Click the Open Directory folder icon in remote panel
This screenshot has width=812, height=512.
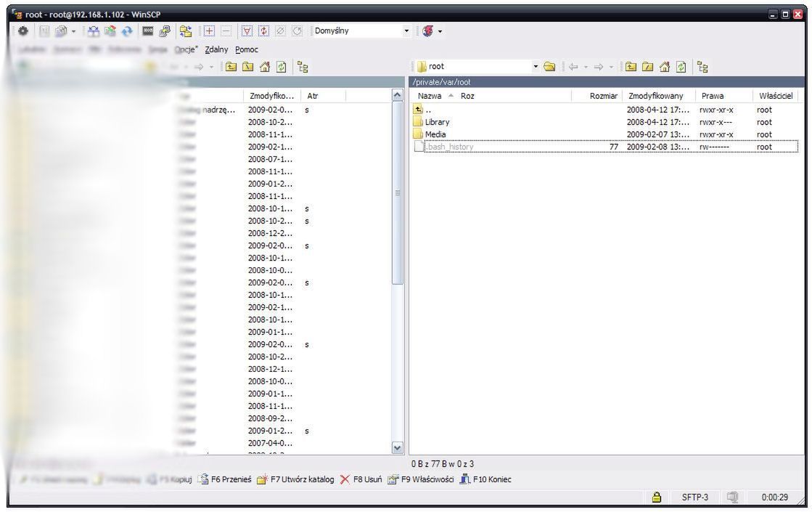549,67
